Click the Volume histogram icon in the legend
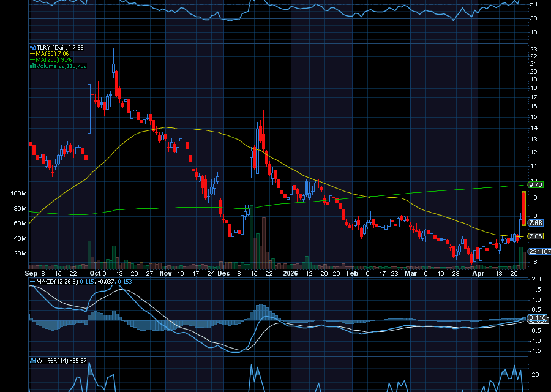 [x=32, y=66]
